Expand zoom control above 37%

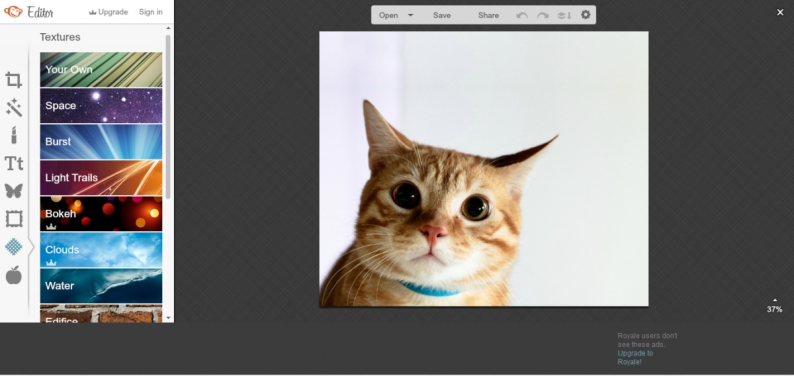pyautogui.click(x=775, y=300)
